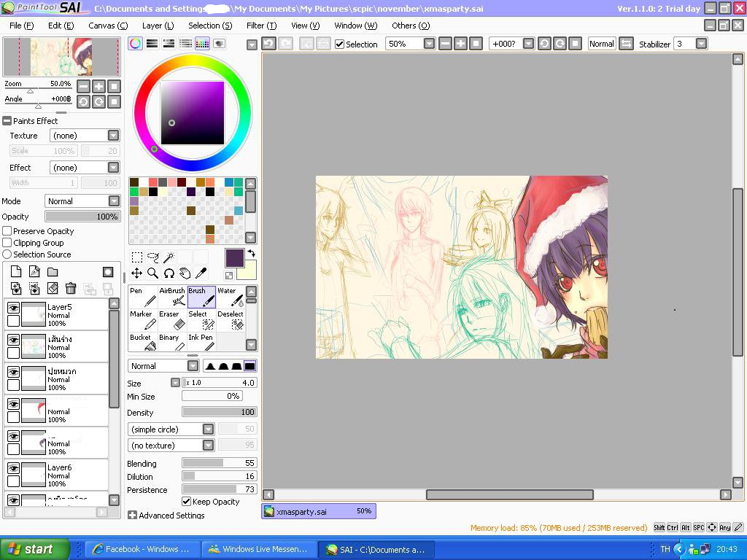The image size is (747, 560).
Task: Open the 50% zoom dropdown in toolbar
Action: coord(429,44)
